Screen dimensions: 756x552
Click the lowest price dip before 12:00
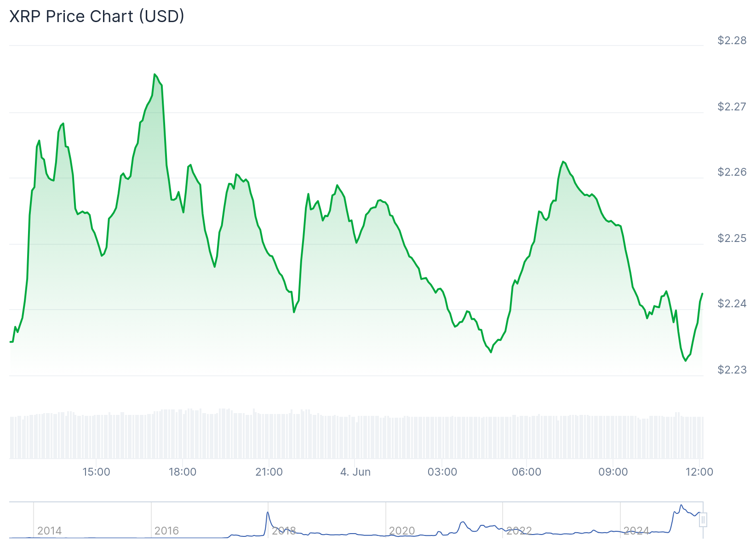click(685, 361)
